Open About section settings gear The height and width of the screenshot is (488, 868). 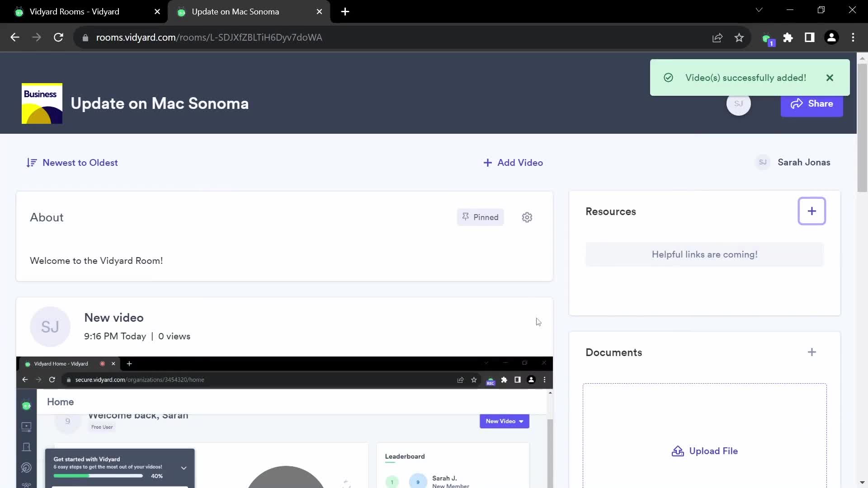point(527,217)
